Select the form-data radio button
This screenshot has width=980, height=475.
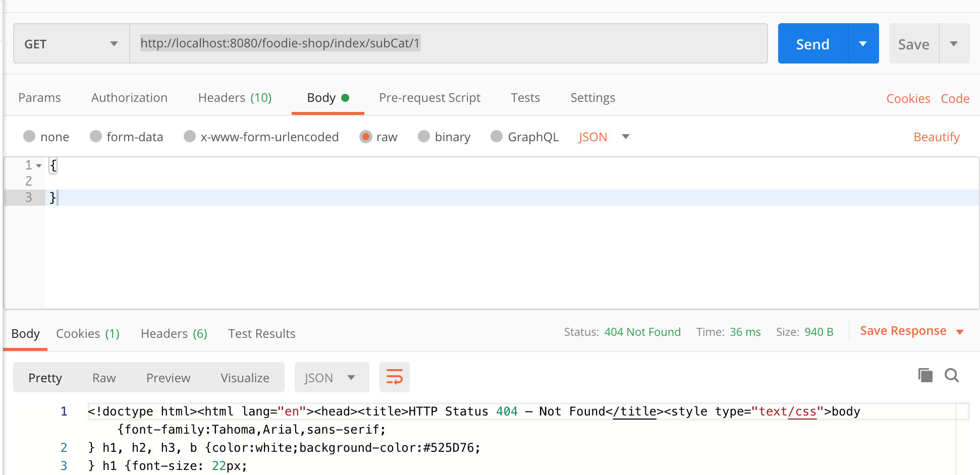pos(96,137)
